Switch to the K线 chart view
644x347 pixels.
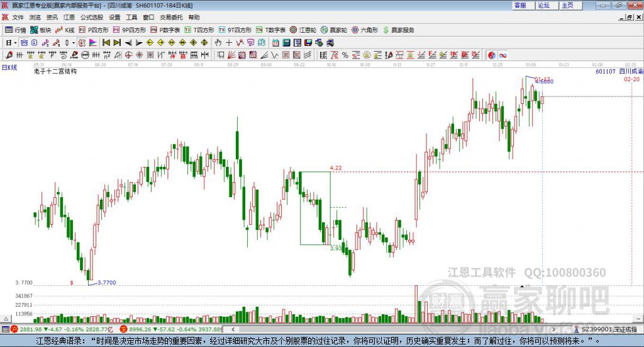coord(65,30)
